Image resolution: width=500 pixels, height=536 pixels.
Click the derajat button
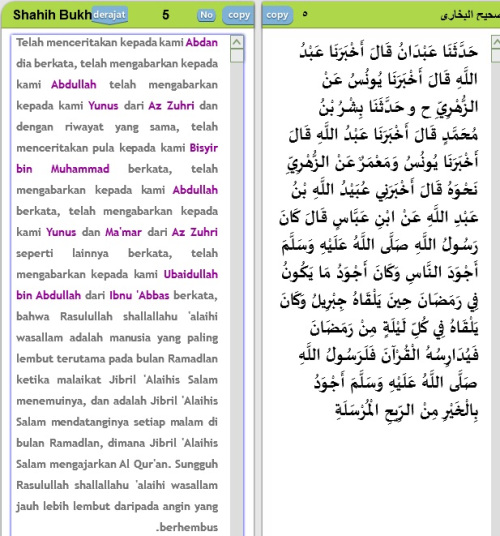pos(110,15)
